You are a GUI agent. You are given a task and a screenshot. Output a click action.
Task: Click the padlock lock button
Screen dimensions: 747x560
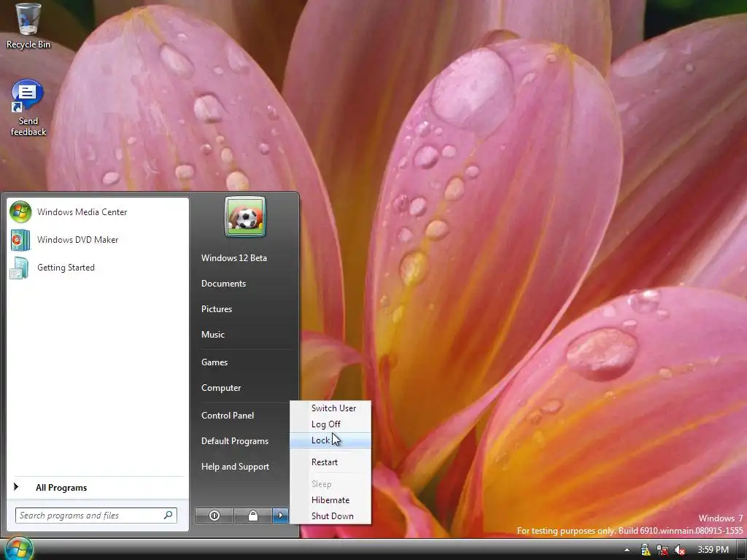point(253,516)
